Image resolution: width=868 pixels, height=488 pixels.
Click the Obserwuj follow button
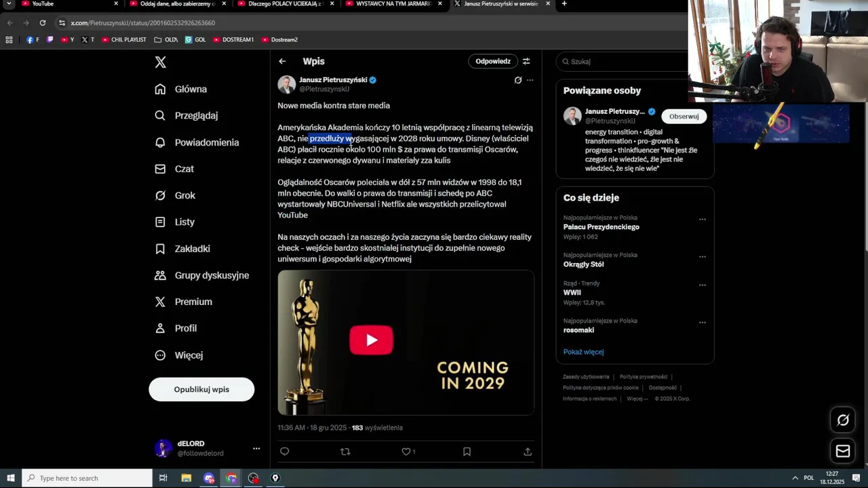coord(684,117)
